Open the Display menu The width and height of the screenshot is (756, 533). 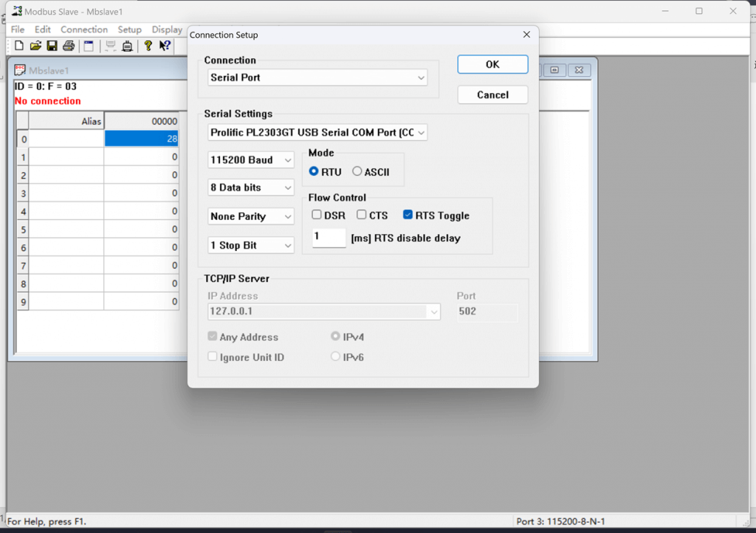click(x=167, y=30)
